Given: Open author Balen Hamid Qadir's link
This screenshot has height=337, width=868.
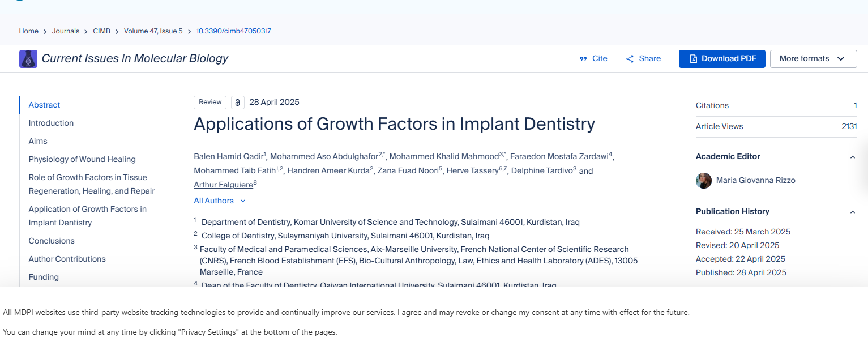Looking at the screenshot, I should pyautogui.click(x=228, y=156).
